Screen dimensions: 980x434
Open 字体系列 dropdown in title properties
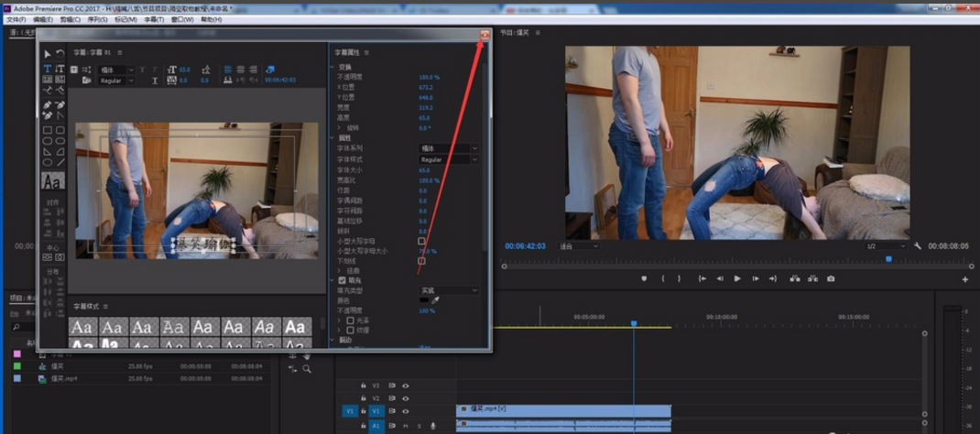tap(448, 148)
